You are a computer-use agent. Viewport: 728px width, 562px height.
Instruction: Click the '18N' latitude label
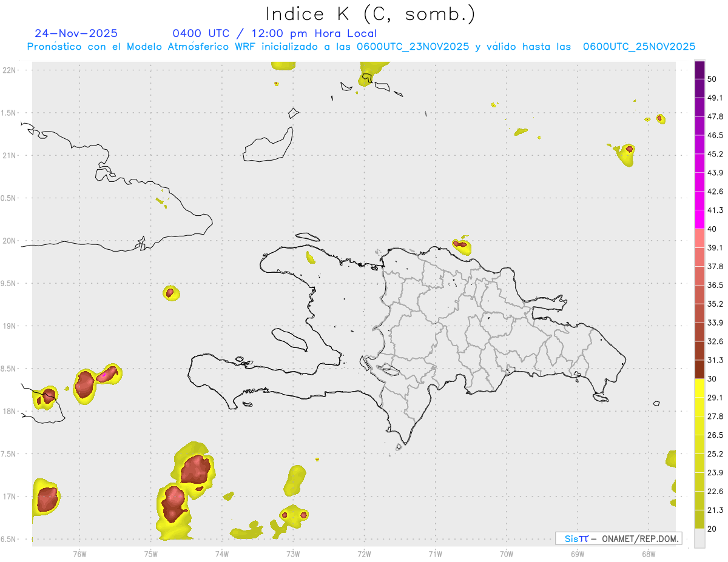click(x=10, y=412)
